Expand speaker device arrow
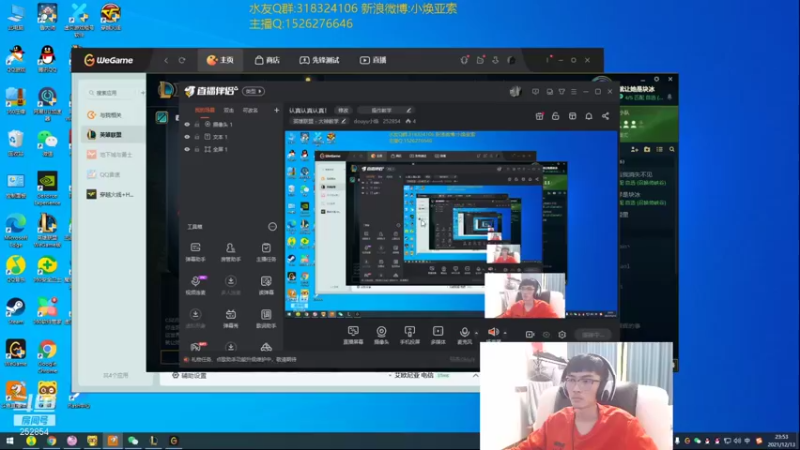 [x=505, y=333]
